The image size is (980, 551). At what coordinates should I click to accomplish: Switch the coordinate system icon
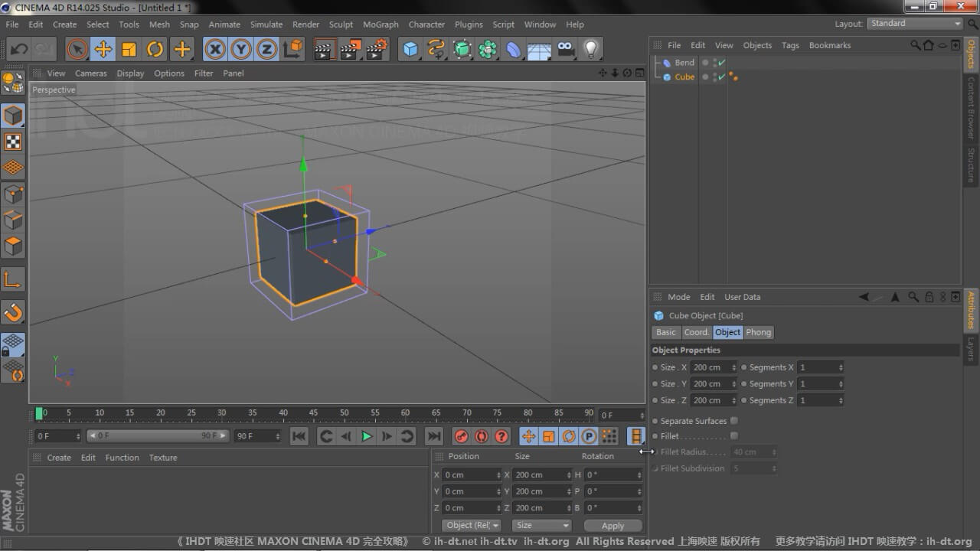pos(292,50)
